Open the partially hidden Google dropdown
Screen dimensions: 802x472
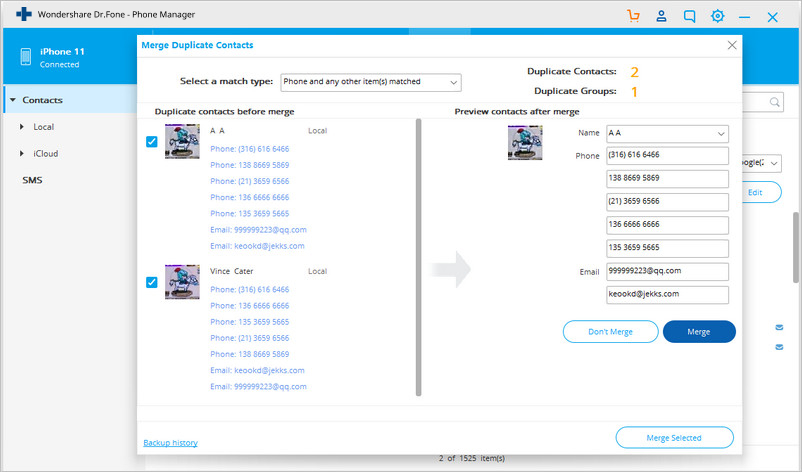tap(761, 163)
